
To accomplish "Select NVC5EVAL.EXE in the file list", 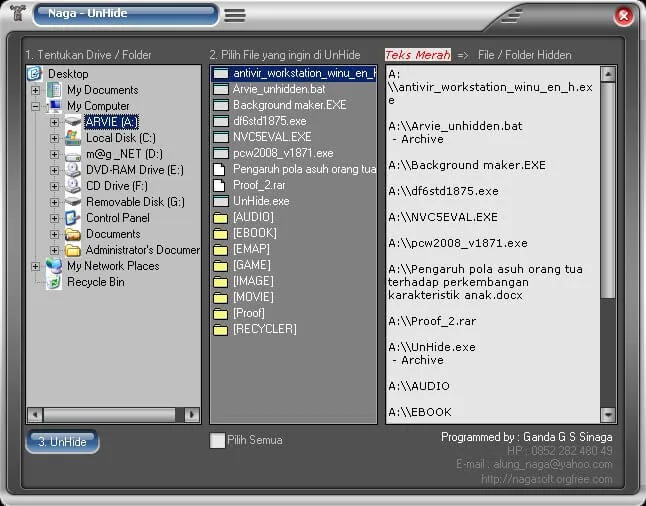I will click(x=272, y=137).
